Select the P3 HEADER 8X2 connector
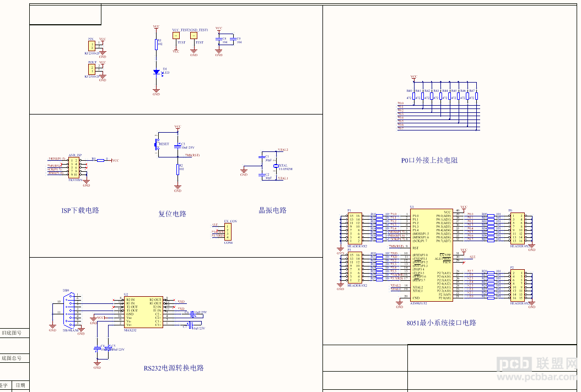581x392 pixels. pyautogui.click(x=354, y=268)
